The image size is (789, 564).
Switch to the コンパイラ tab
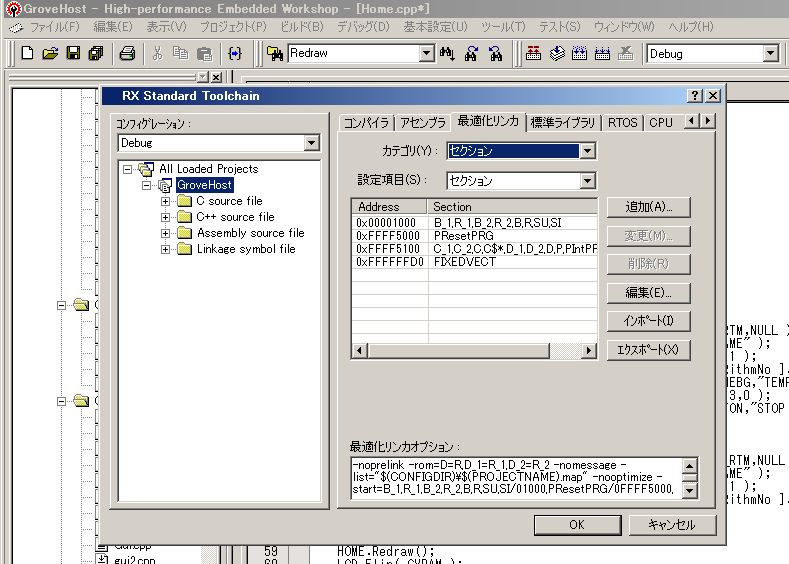click(x=366, y=123)
